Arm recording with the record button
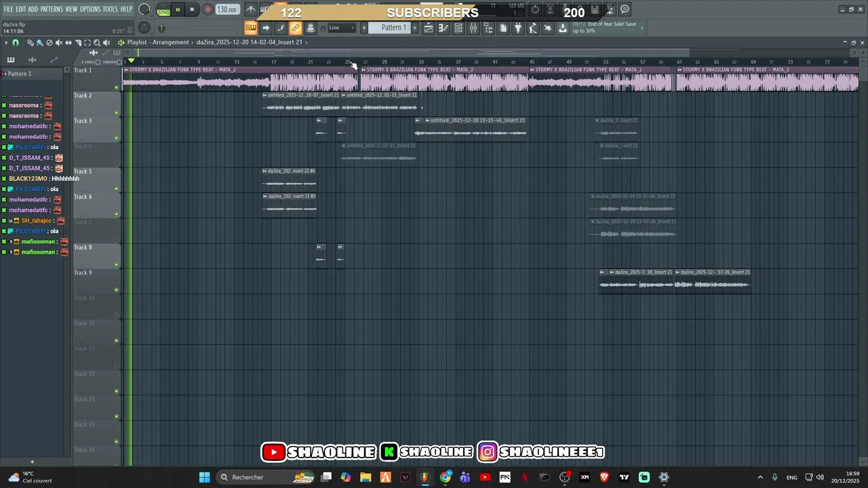The height and width of the screenshot is (488, 868). [208, 9]
